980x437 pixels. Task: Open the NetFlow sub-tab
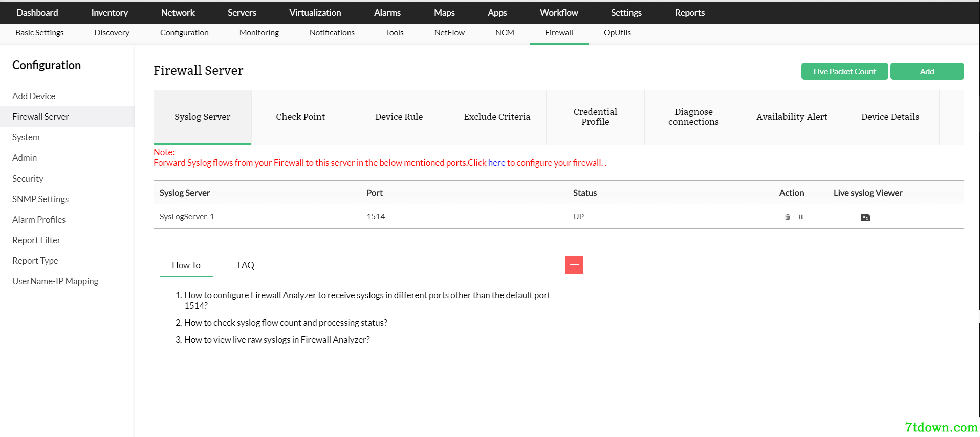pos(449,33)
